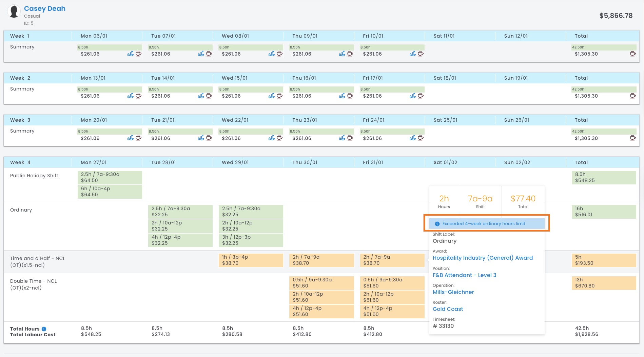Select the 6h 10a-4p Public Holiday shift block

pos(110,192)
